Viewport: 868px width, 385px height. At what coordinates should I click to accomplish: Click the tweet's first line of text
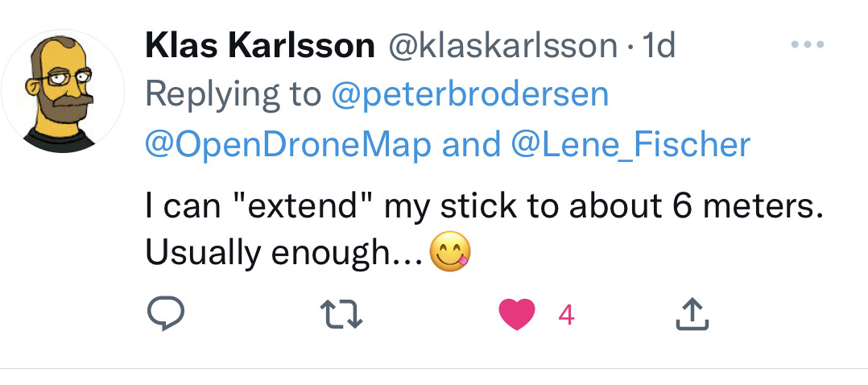click(483, 207)
